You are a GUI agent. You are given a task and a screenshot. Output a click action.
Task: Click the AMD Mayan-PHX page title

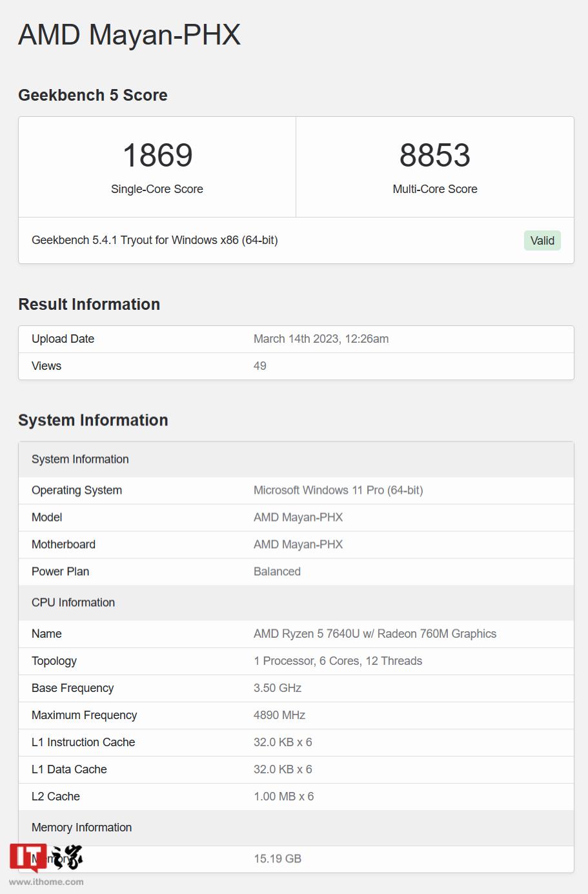click(x=129, y=35)
